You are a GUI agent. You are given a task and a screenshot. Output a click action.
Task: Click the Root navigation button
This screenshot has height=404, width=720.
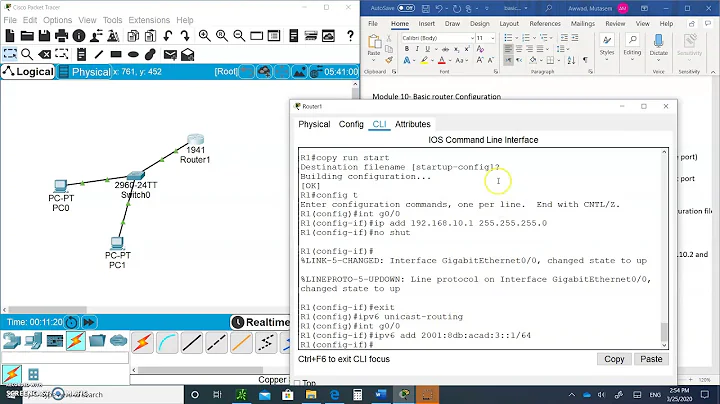coord(226,72)
